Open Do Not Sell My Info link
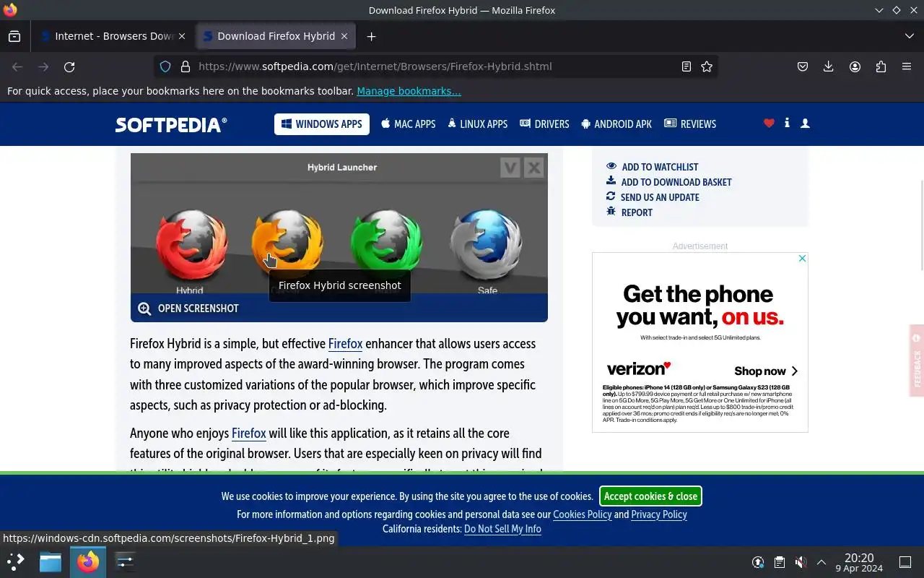924x578 pixels. [x=502, y=529]
